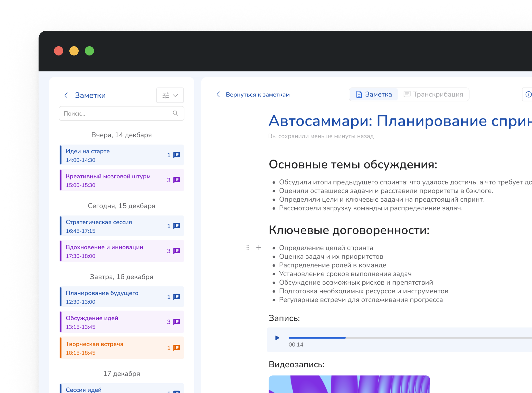
Task: Click Вернуться к заметкам link
Action: click(x=257, y=95)
